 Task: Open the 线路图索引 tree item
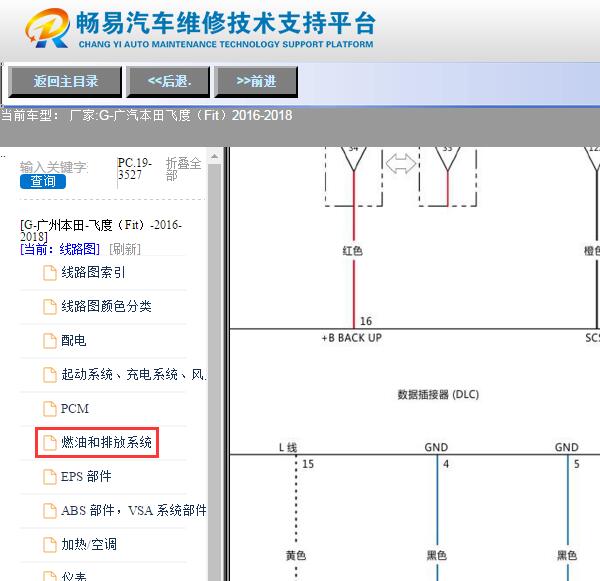[93, 273]
